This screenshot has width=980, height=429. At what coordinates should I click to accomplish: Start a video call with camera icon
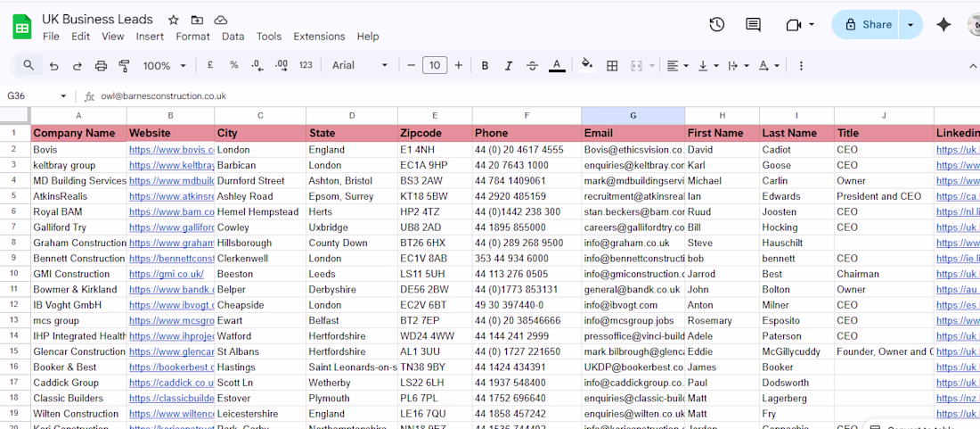tap(793, 25)
